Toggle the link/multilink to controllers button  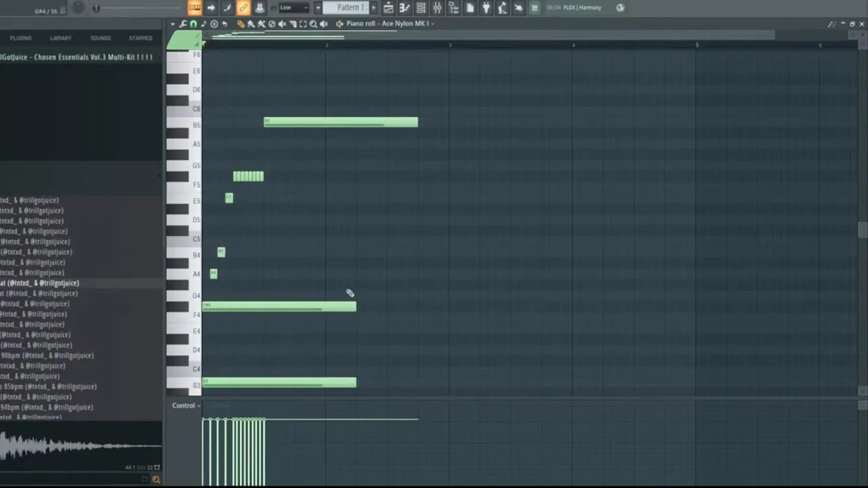click(x=243, y=7)
